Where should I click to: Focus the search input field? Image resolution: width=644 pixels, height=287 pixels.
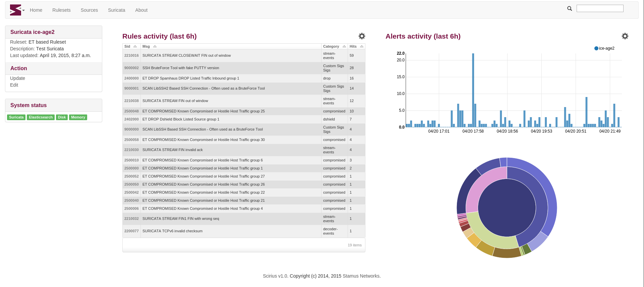click(x=600, y=8)
